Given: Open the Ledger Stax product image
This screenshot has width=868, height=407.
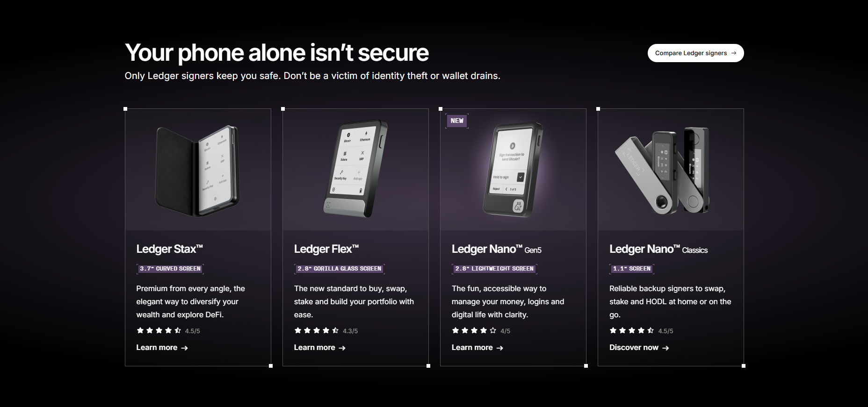Looking at the screenshot, I should click(x=198, y=170).
